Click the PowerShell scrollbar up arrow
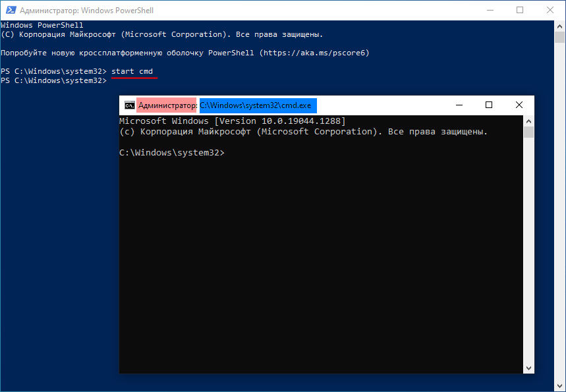 click(560, 26)
